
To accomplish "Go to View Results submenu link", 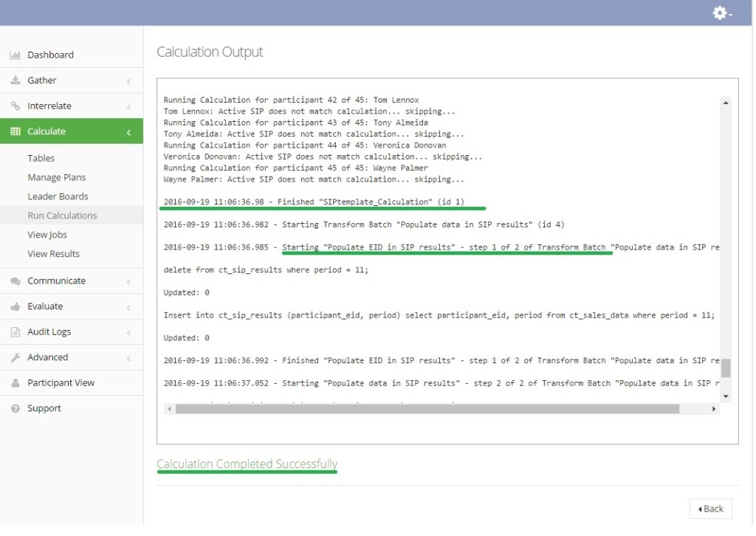I will coord(53,254).
